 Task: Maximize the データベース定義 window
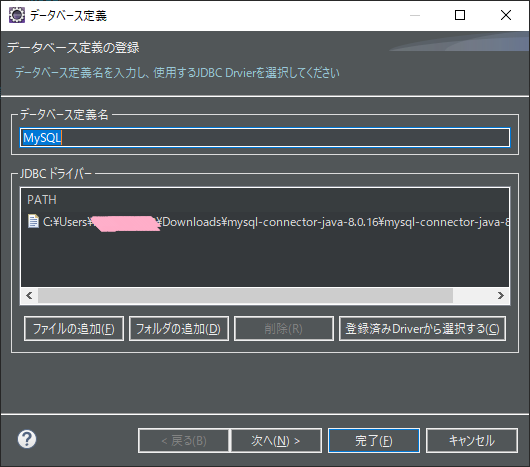[x=460, y=15]
